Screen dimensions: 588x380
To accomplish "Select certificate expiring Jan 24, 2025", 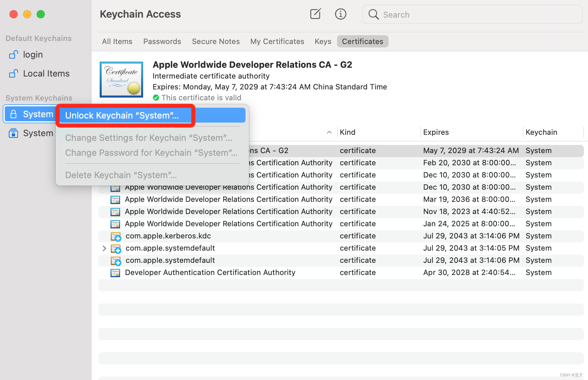I will [341, 224].
